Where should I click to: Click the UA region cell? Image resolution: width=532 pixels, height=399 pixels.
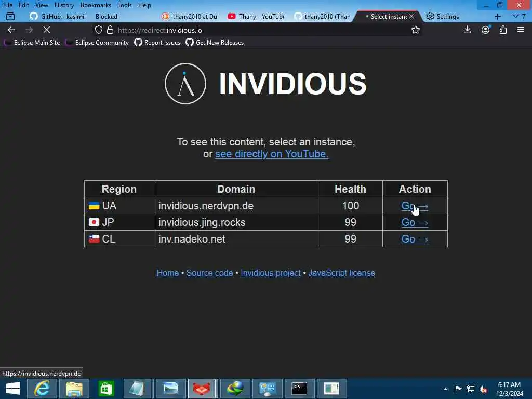119,206
